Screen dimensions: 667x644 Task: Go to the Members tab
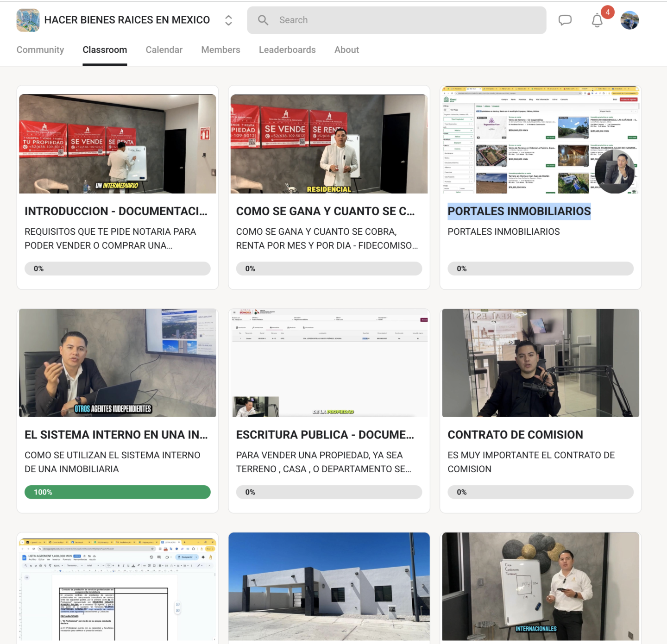tap(220, 50)
